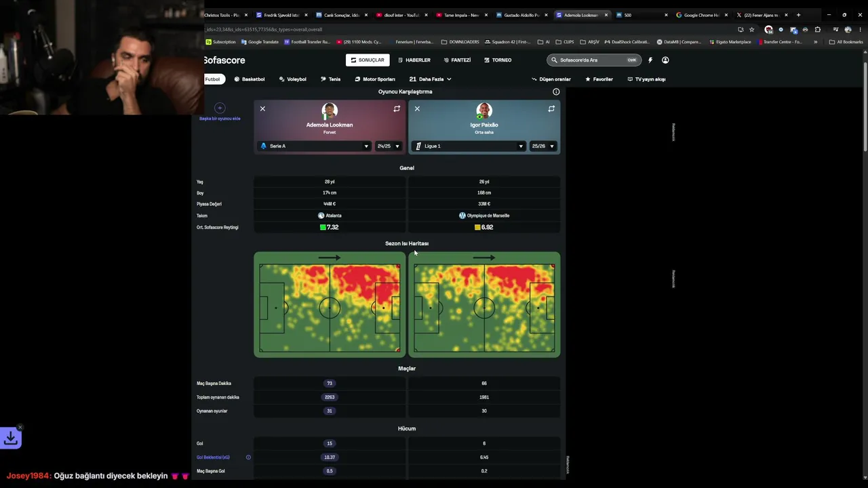Viewport: 868px width, 488px height.
Task: Open the SONUÇLAR section
Action: [368, 60]
